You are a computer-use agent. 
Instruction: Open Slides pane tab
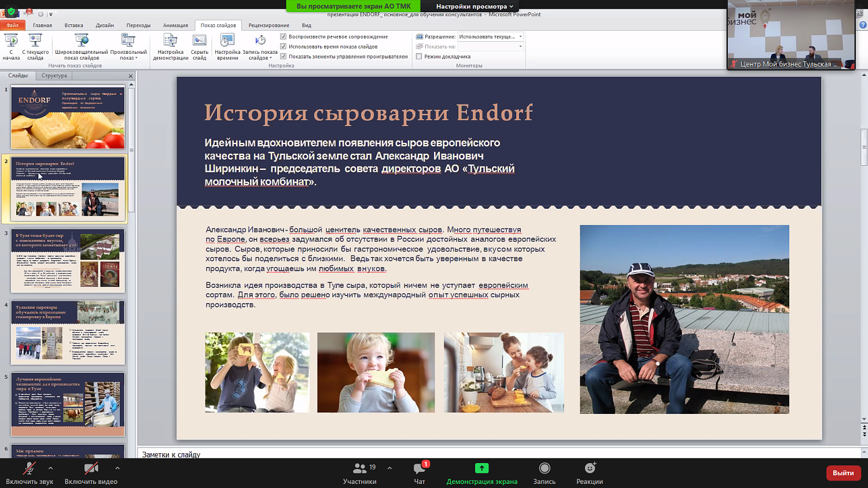(18, 76)
